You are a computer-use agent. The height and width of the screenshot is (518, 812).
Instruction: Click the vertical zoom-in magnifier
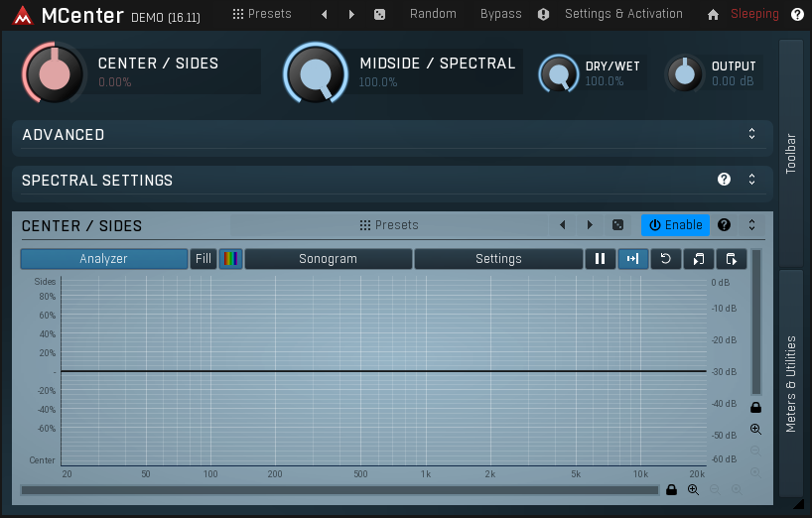pos(756,430)
